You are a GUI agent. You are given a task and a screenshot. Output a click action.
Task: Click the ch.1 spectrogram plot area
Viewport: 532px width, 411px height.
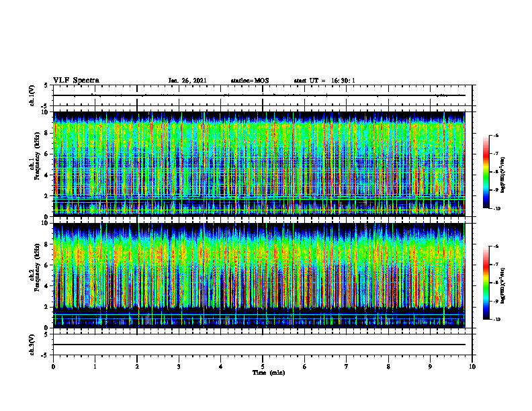[259, 164]
